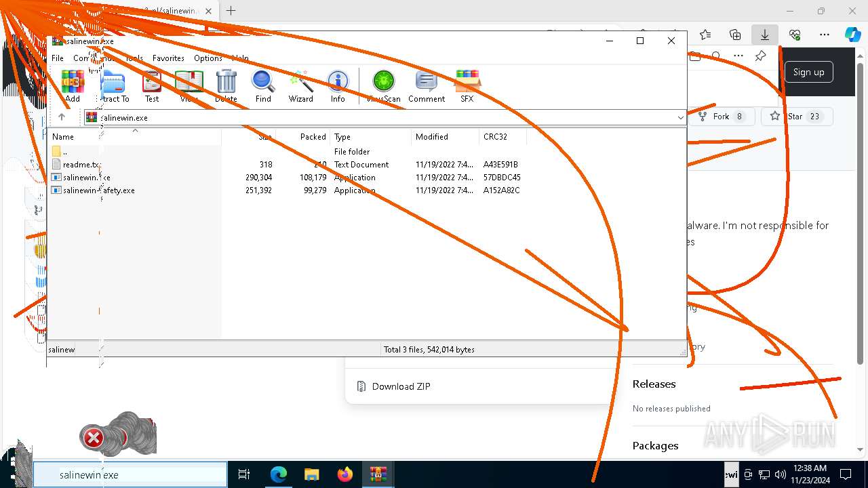Viewport: 868px width, 488px height.
Task: Click the volume icon in system tray
Action: (780, 474)
